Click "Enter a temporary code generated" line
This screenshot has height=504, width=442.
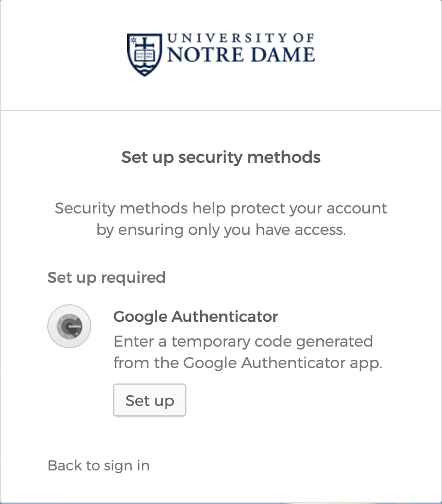point(243,341)
